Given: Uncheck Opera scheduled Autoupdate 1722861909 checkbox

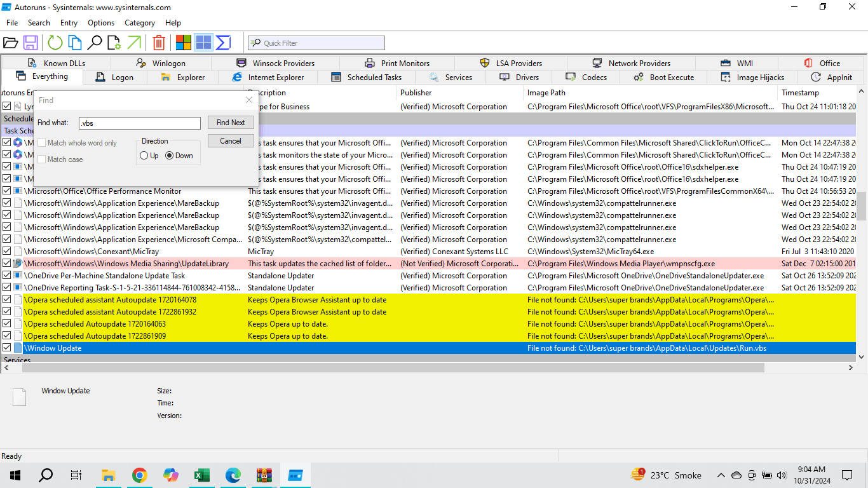Looking at the screenshot, I should (6, 336).
